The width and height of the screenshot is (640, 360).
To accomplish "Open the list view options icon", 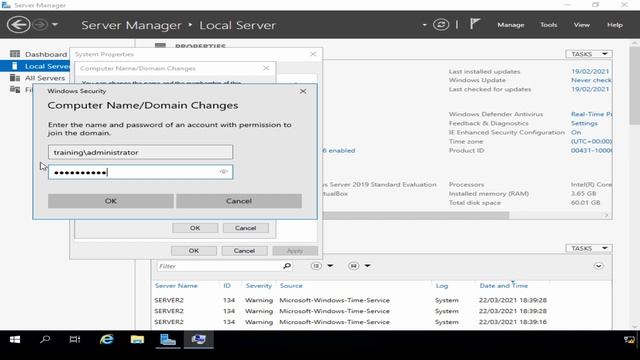I will click(316, 266).
